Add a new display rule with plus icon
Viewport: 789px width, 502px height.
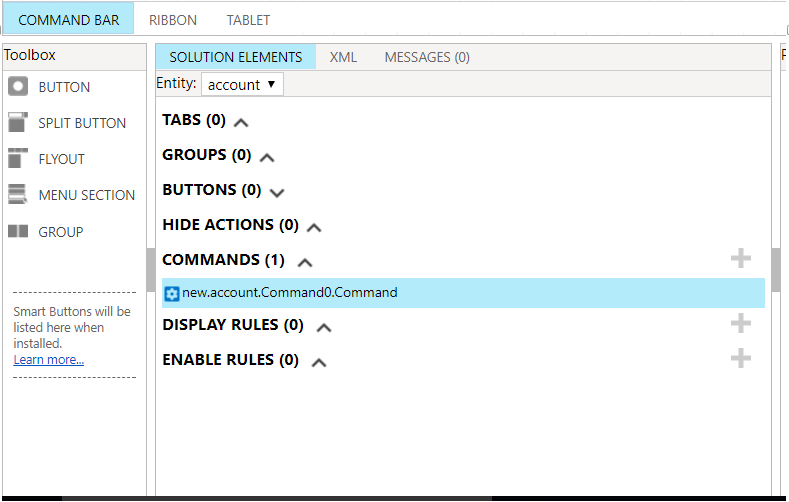point(740,323)
